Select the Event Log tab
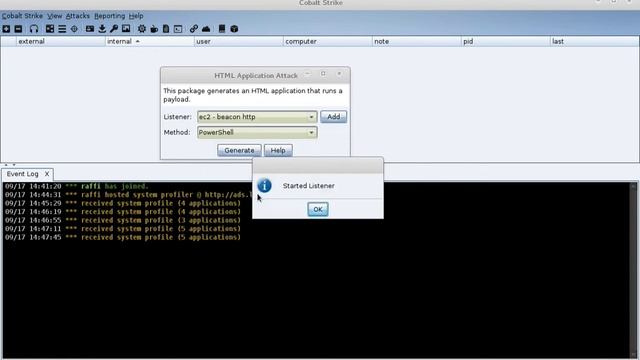The height and width of the screenshot is (360, 640). pos(22,174)
